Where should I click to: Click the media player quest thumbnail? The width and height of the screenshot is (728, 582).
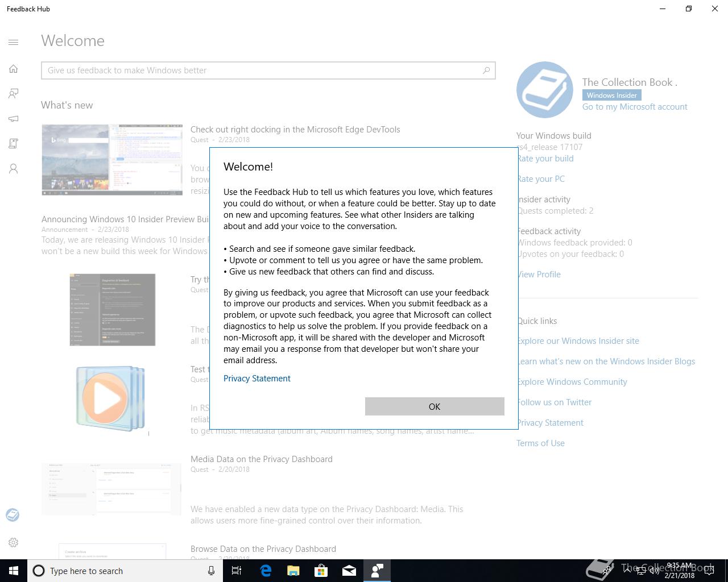click(111, 398)
